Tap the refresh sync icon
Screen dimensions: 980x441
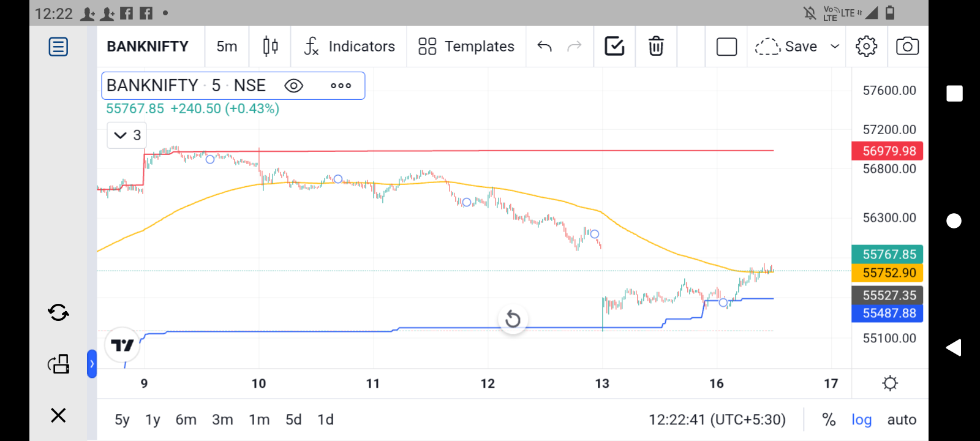click(58, 313)
